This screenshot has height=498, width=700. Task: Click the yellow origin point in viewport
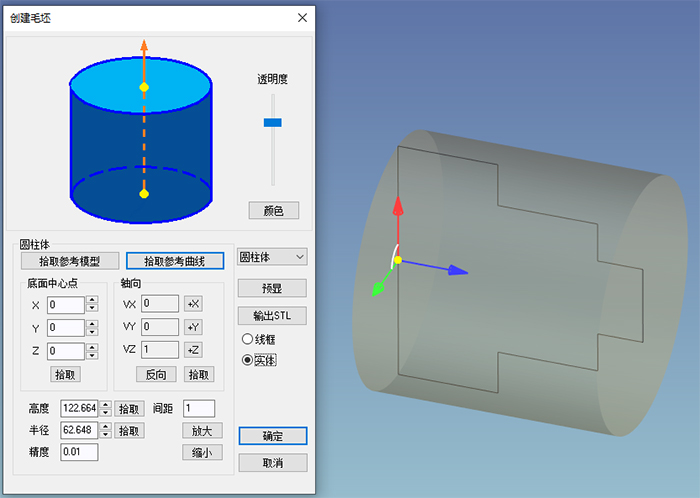pyautogui.click(x=398, y=260)
